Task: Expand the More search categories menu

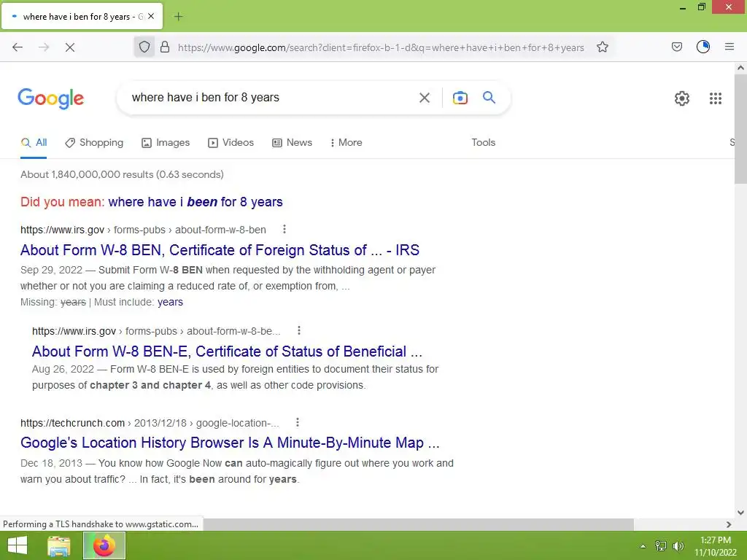Action: coord(347,142)
